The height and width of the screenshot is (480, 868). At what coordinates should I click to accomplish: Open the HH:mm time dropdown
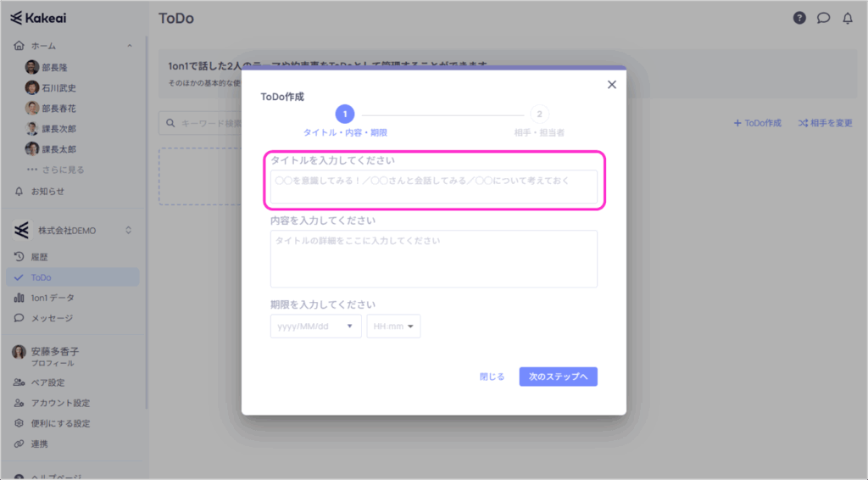(x=393, y=326)
